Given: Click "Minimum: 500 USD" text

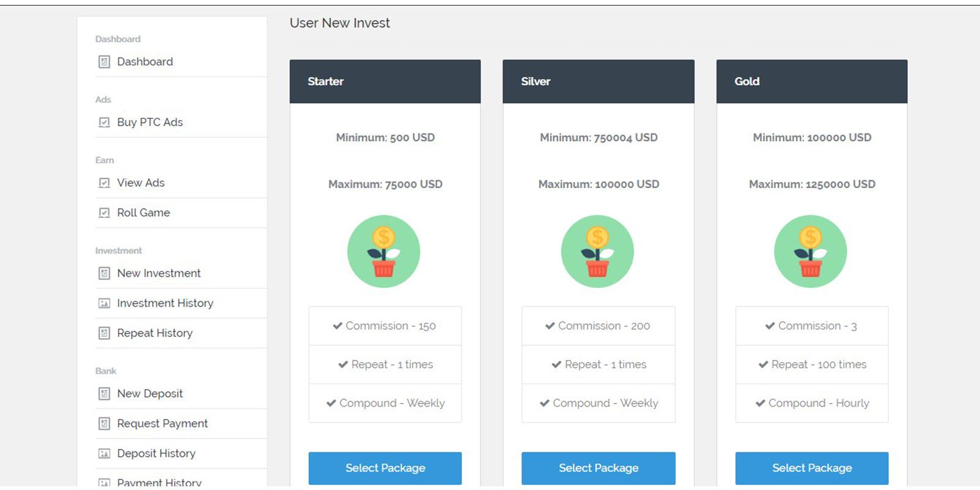Looking at the screenshot, I should 385,138.
